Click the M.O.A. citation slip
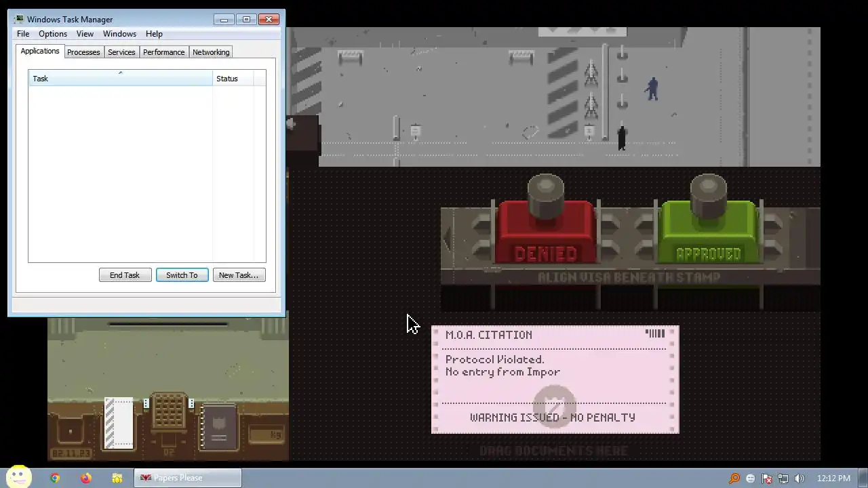 tap(555, 380)
